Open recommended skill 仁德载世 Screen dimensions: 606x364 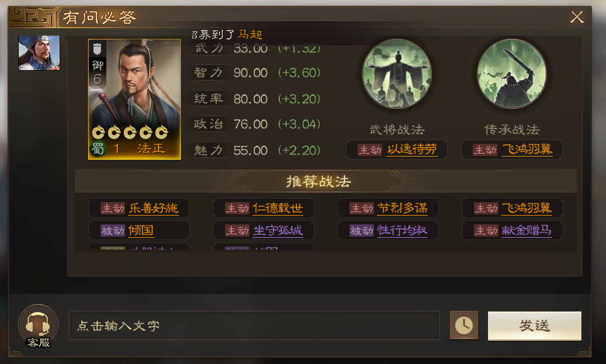click(x=278, y=208)
